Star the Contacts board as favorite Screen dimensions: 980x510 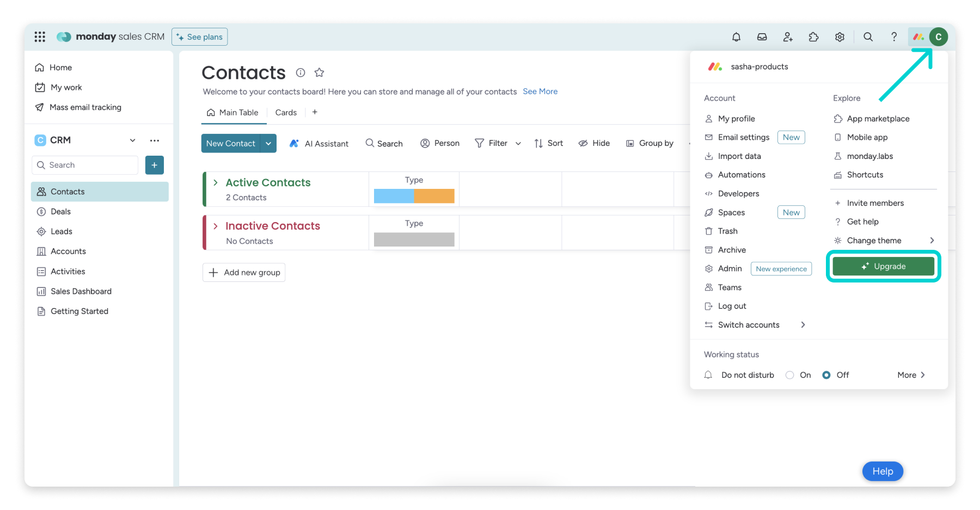coord(320,72)
